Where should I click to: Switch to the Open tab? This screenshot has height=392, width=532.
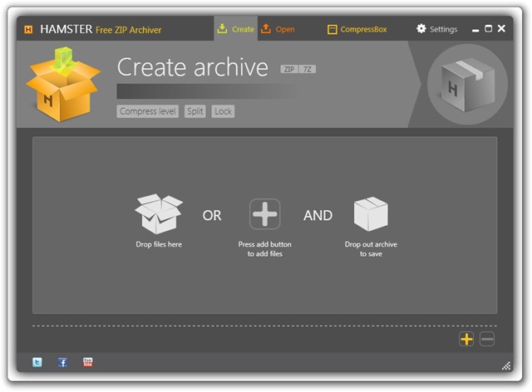pyautogui.click(x=278, y=29)
